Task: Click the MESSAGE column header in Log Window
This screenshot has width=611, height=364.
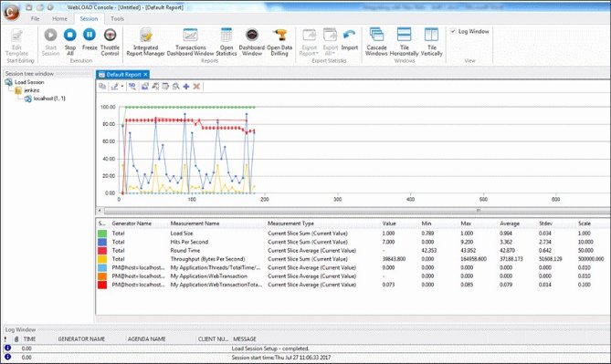Action: (245, 339)
